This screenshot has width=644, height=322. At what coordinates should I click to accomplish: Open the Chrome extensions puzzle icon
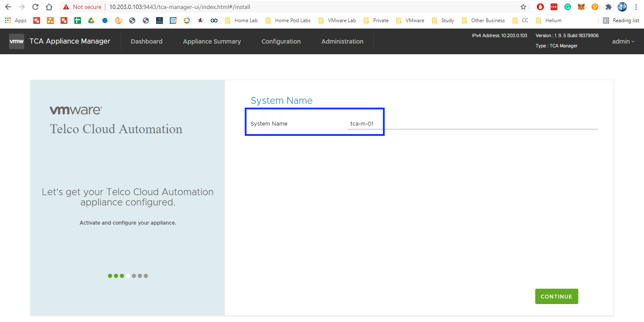coord(608,7)
